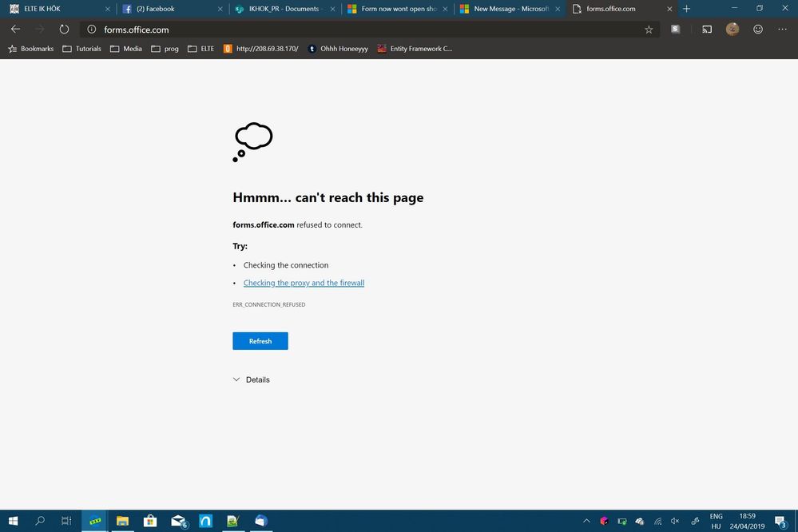Navigate back with the back arrow
The height and width of the screenshot is (532, 798).
coord(14,29)
